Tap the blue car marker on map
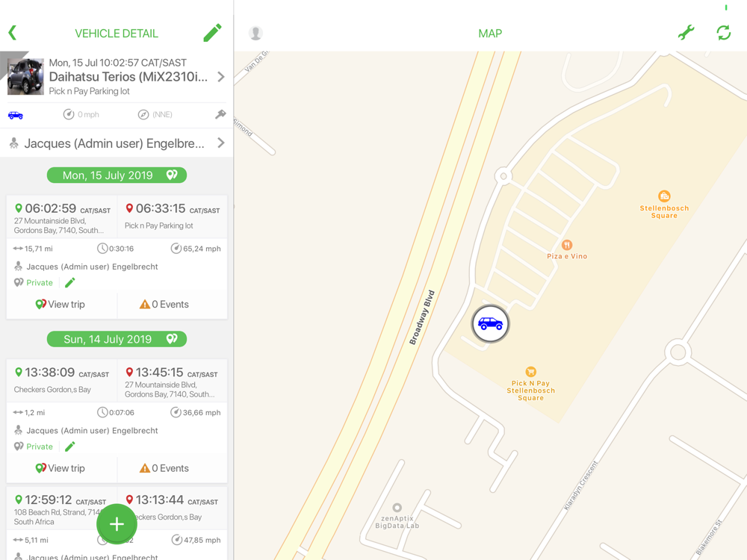The width and height of the screenshot is (747, 560). [x=490, y=324]
